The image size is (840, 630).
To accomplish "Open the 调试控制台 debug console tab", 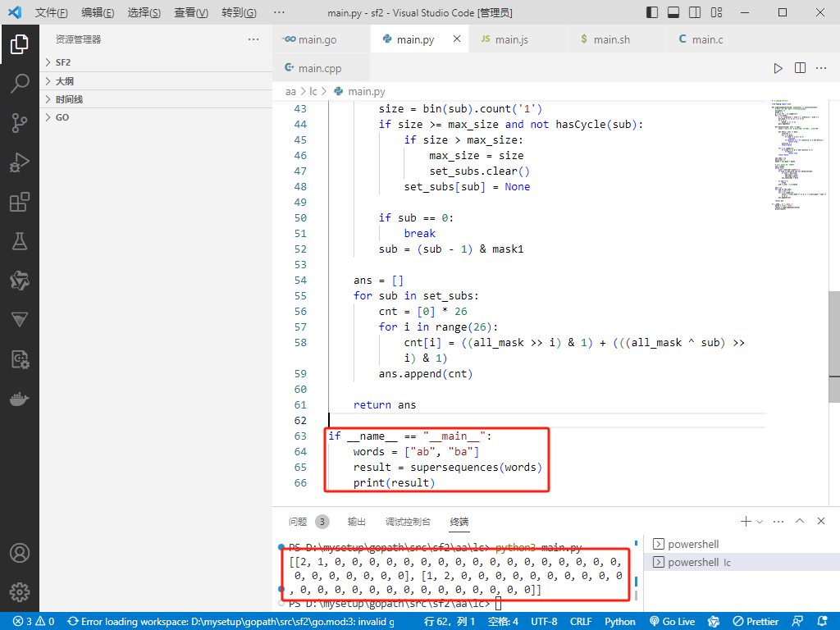I will pos(408,522).
